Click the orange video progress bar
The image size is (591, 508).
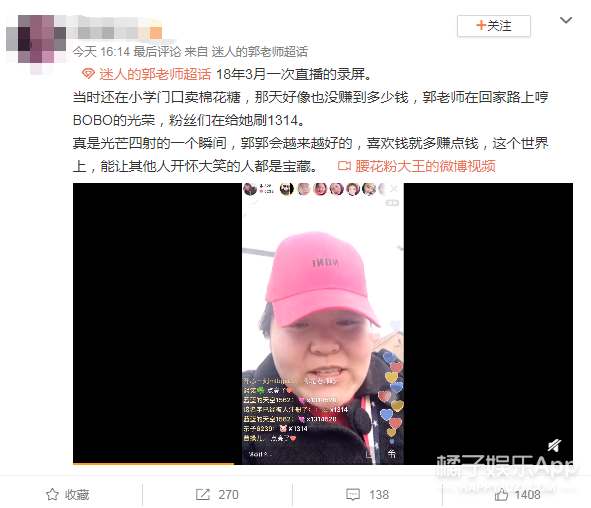(x=153, y=464)
